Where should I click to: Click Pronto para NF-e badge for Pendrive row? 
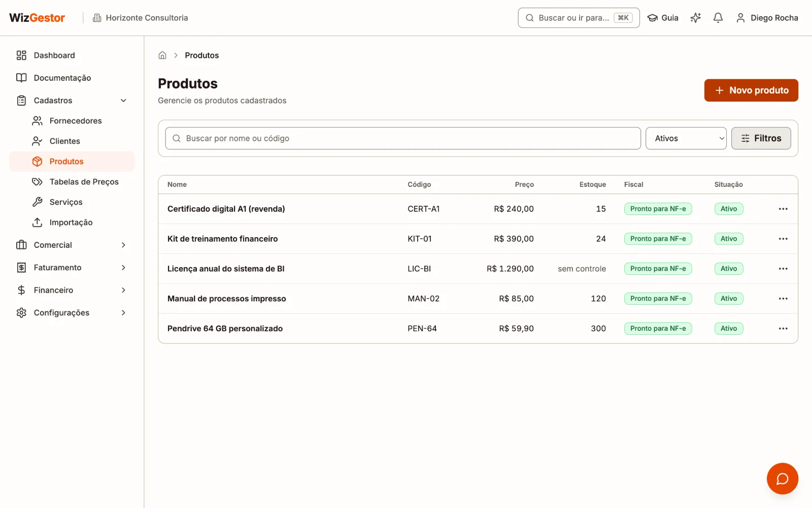[658, 329]
